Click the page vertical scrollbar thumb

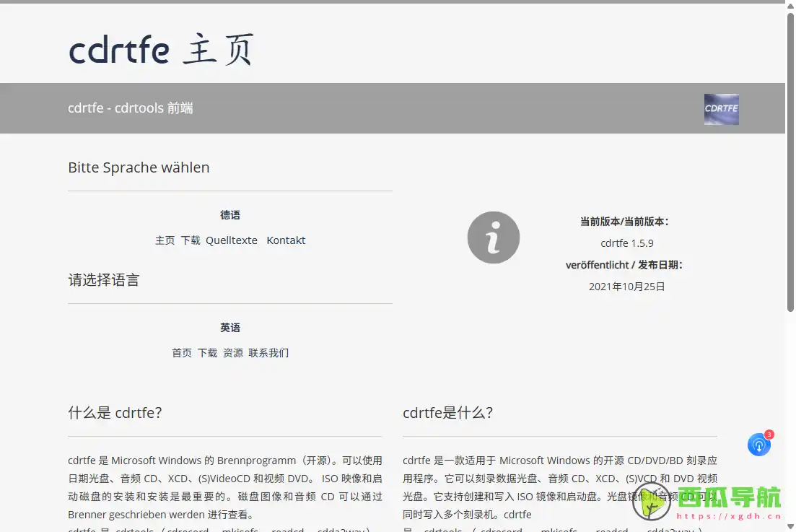[x=790, y=162]
